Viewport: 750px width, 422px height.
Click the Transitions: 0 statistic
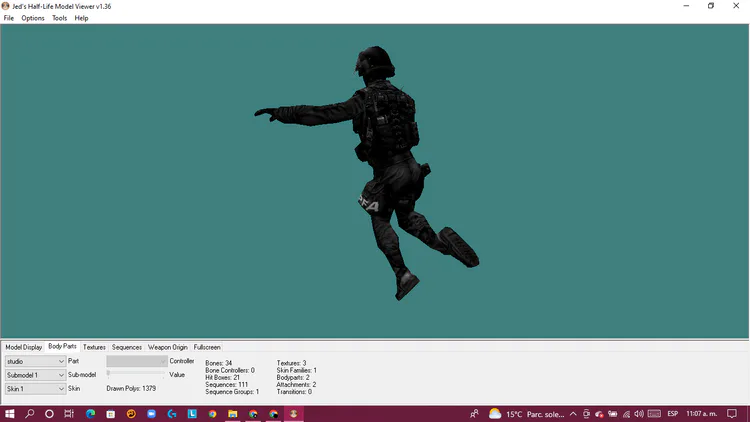(x=294, y=392)
